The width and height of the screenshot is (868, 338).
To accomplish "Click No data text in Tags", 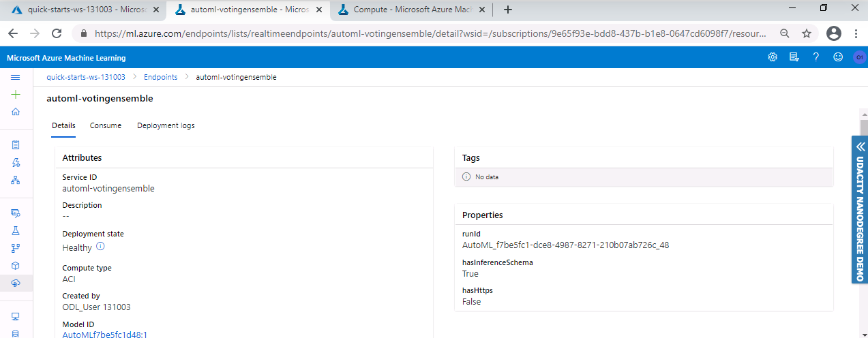I will click(487, 177).
